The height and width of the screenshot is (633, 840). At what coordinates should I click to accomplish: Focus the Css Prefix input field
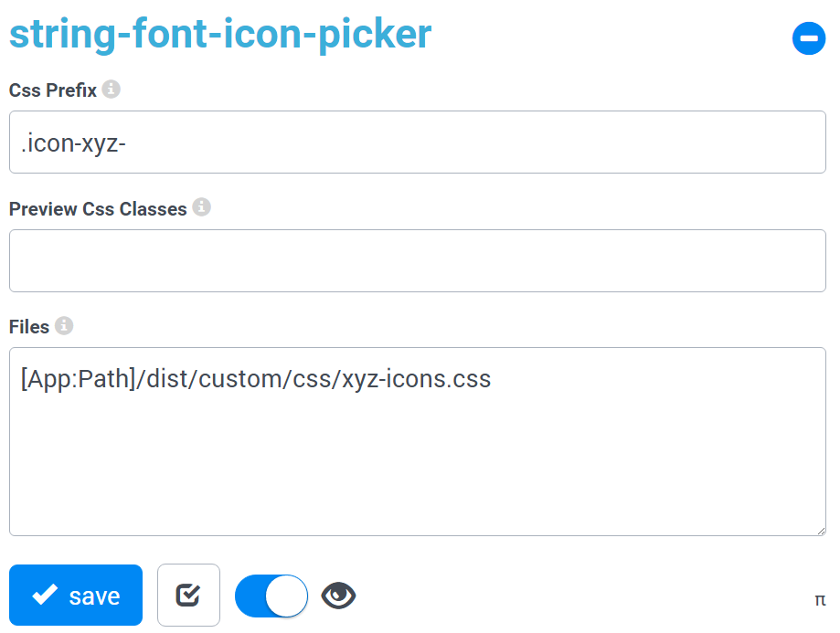(x=417, y=142)
